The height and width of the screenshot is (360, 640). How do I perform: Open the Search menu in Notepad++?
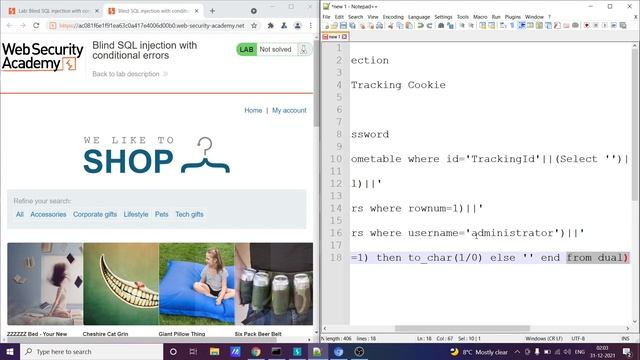tap(355, 17)
